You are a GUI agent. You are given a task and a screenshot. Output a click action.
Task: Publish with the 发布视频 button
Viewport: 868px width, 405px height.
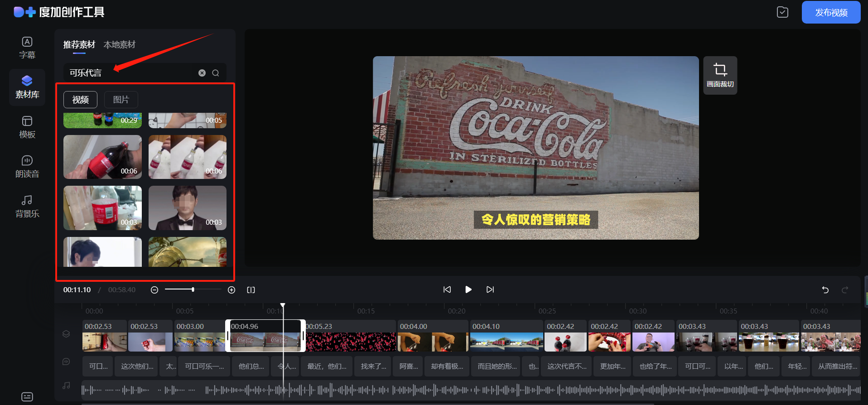831,12
